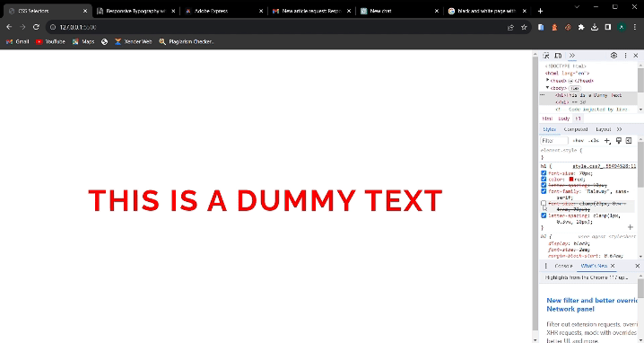Open the Maps bookmark
Screen dimensions: 644x343
click(x=83, y=41)
